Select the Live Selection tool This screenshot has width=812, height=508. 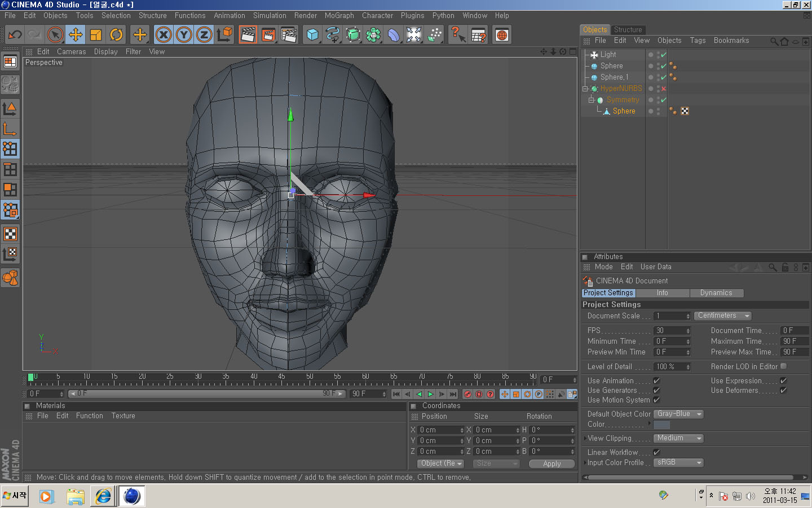(55, 35)
